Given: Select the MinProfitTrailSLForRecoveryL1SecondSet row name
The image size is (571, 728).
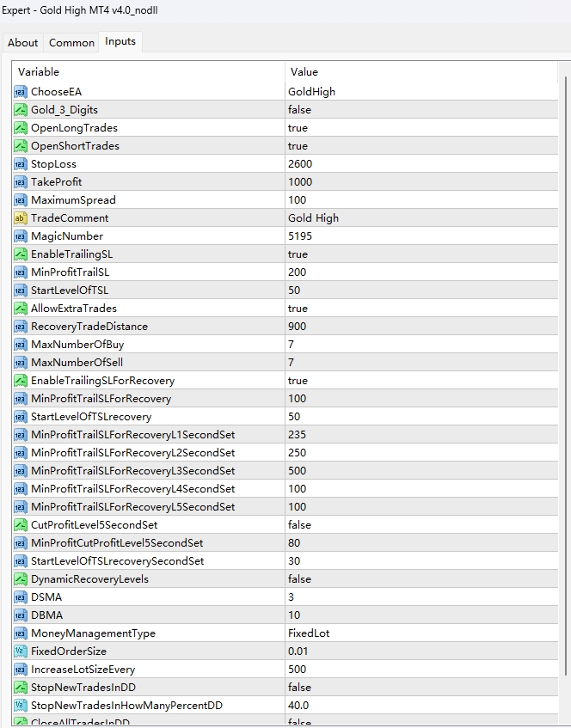Looking at the screenshot, I should pos(133,435).
